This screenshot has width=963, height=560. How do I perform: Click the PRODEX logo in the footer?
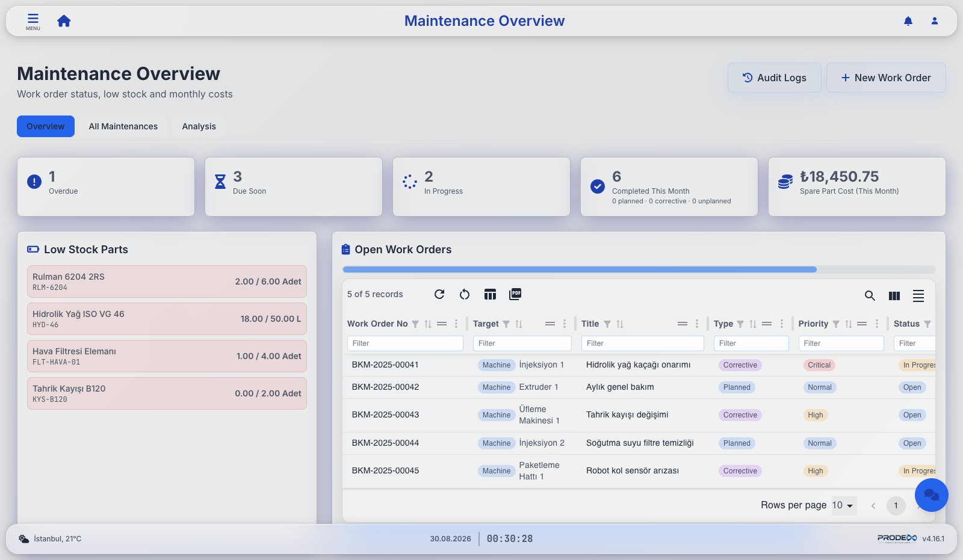[897, 538]
